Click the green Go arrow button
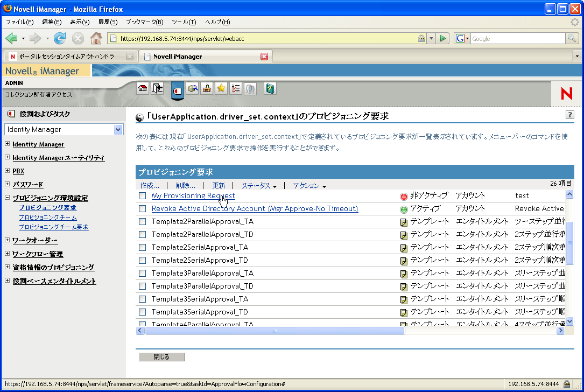 [443, 38]
